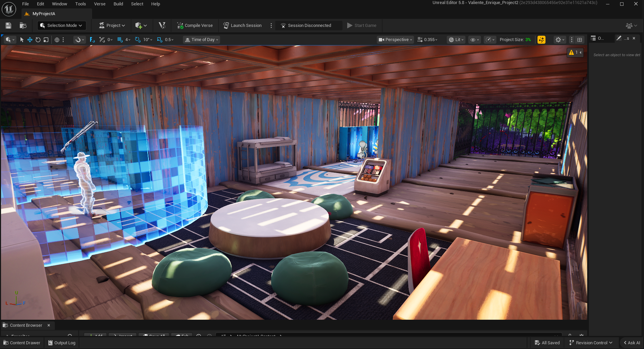
Task: Adjust camera speed 0.355 setting
Action: [428, 40]
